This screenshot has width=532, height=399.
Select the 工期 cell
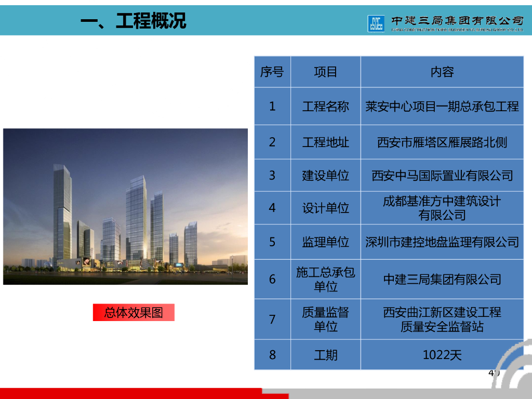(326, 355)
